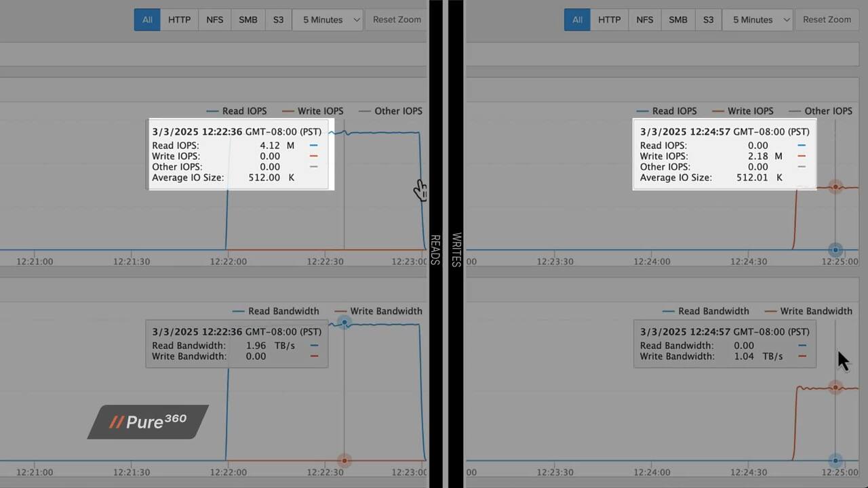Toggle Read IOPS legend series in reads panel
868x488 pixels.
(x=237, y=111)
